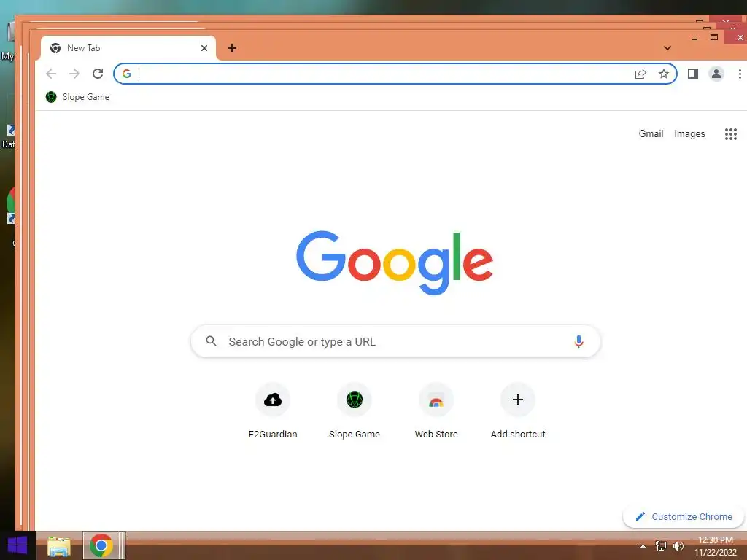Viewport: 747px width, 560px height.
Task: Click the forward navigation arrow
Action: 74,74
